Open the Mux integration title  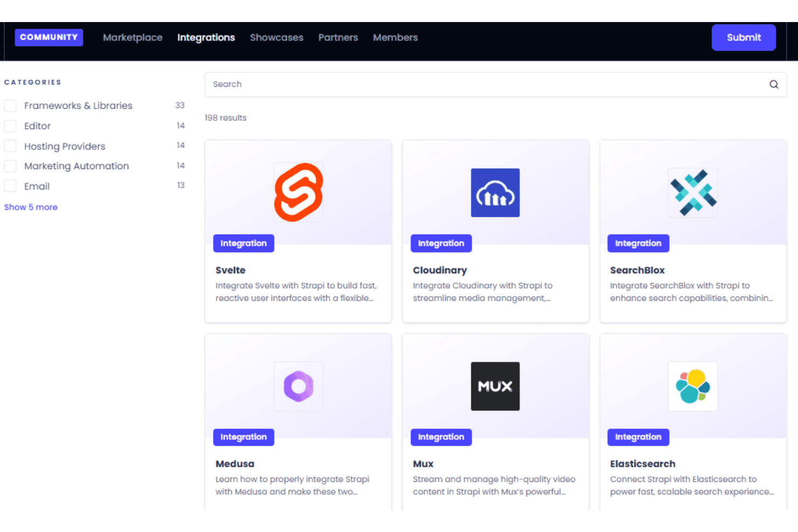pyautogui.click(x=423, y=464)
